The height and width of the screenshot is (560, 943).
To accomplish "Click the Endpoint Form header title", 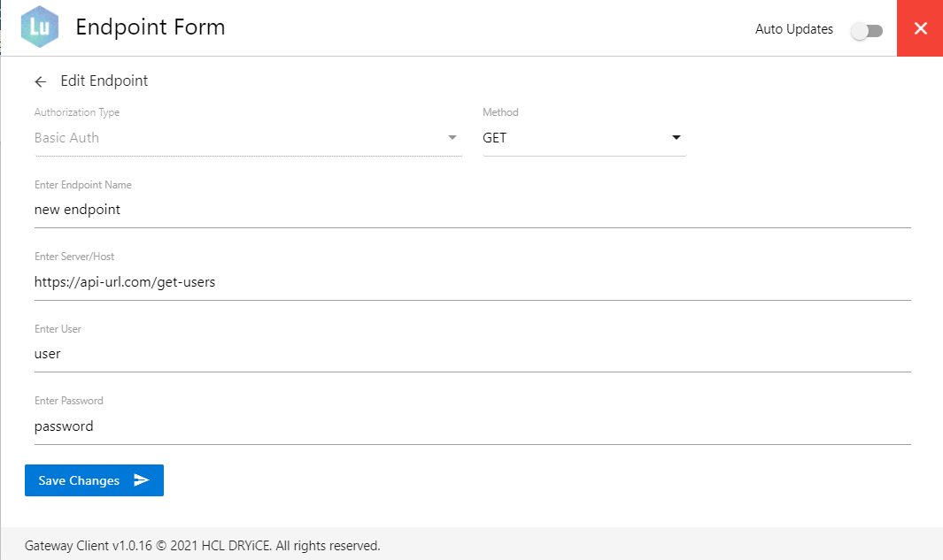I will pos(151,27).
